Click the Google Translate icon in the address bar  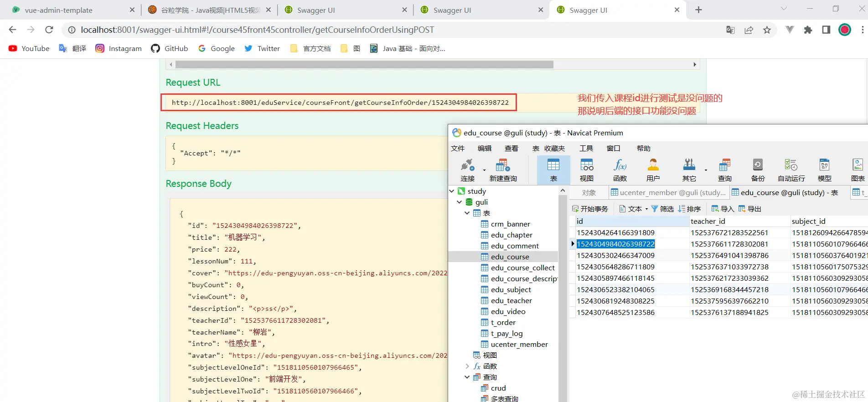point(730,30)
